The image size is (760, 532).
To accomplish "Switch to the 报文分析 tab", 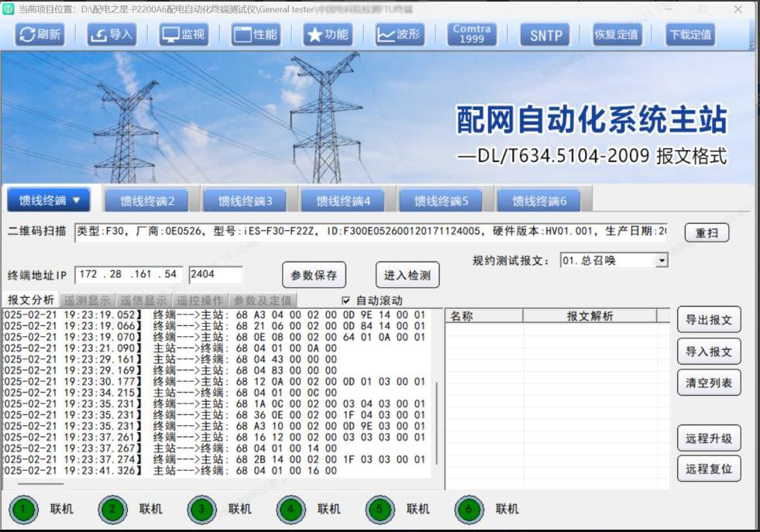I will [x=31, y=300].
